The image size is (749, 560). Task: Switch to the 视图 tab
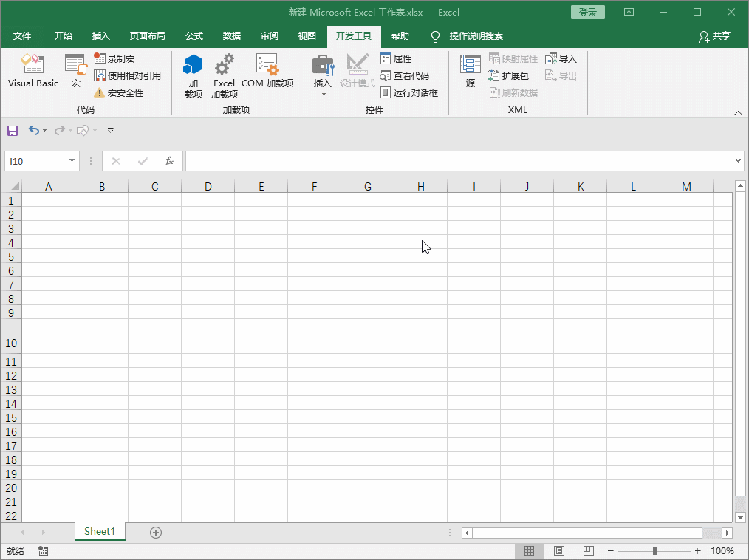307,36
